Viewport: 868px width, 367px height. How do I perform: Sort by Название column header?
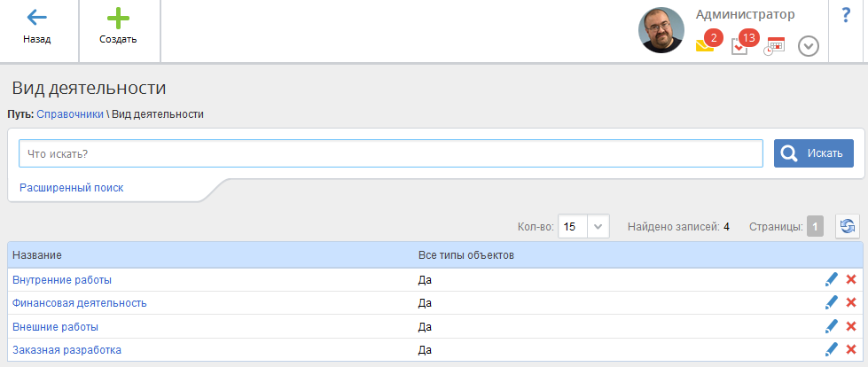tap(37, 255)
